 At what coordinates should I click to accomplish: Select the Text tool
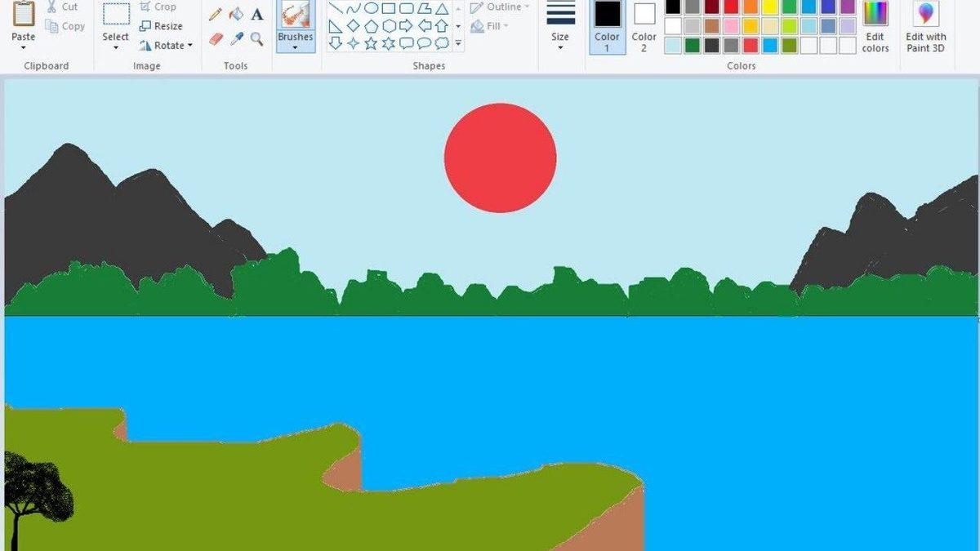(x=257, y=14)
